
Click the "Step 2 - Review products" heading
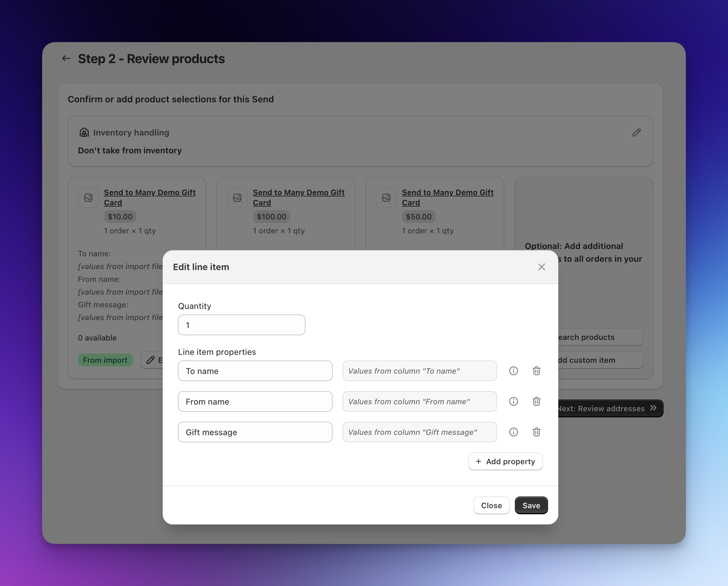click(151, 59)
